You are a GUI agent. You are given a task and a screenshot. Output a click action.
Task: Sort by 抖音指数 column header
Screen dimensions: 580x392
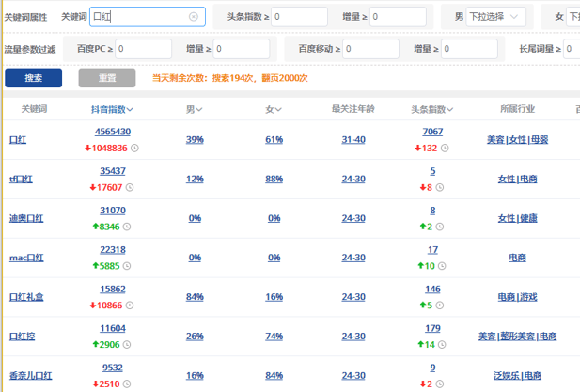112,109
